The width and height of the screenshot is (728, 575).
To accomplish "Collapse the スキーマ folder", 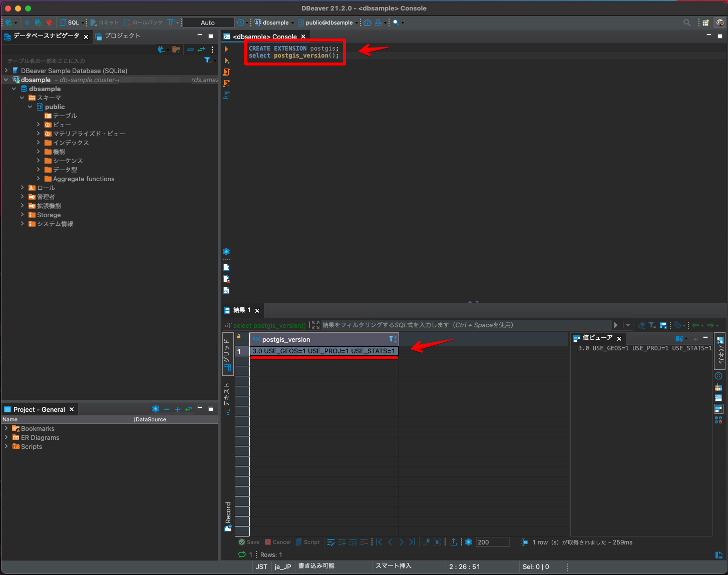I will [22, 98].
